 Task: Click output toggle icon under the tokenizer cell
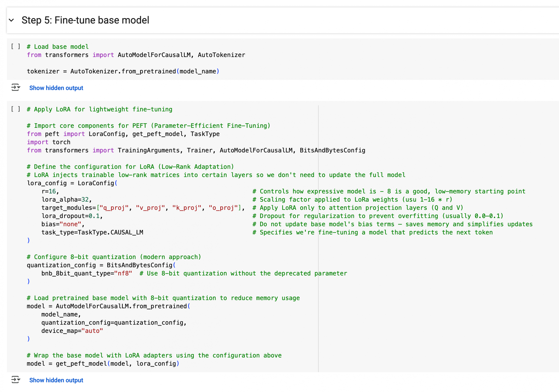click(x=16, y=87)
